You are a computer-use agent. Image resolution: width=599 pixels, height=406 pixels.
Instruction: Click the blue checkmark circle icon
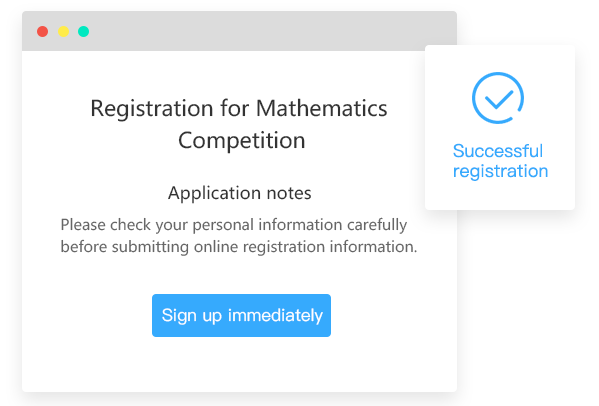[498, 98]
